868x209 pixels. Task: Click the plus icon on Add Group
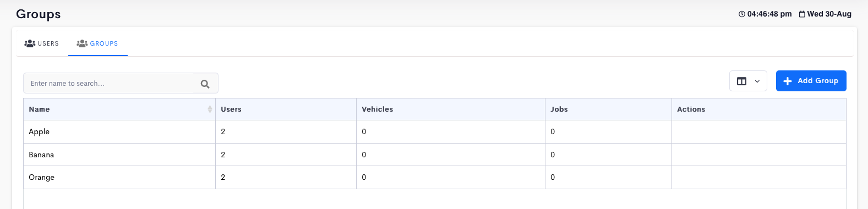click(788, 81)
